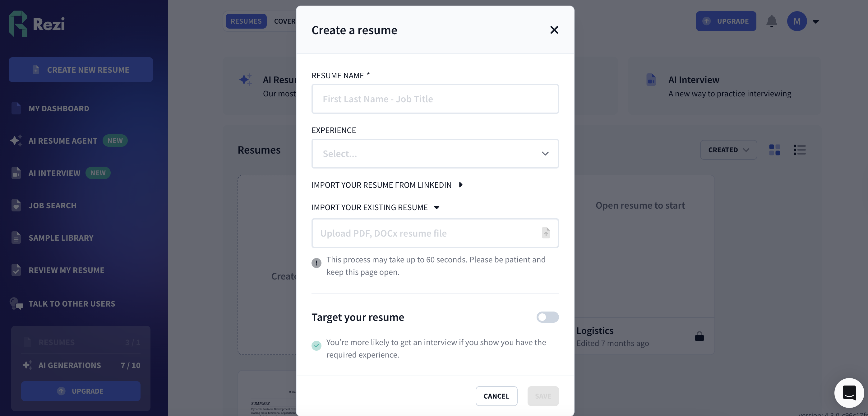Open the notification bell
This screenshot has width=868, height=416.
tap(772, 21)
